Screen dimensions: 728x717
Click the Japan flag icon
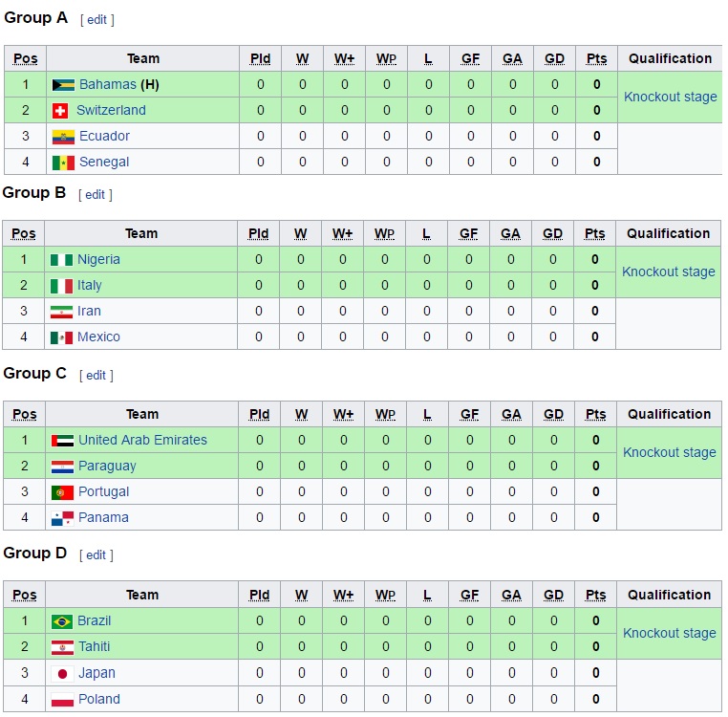point(62,673)
